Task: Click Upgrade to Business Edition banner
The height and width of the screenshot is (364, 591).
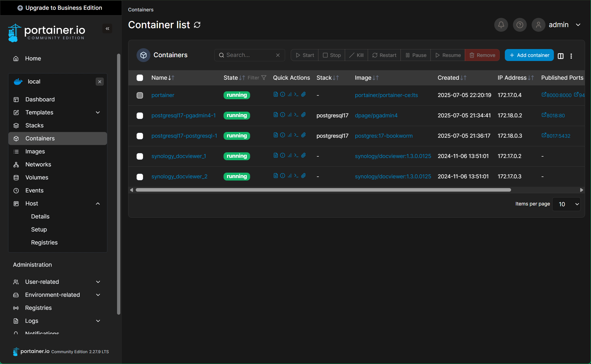Action: (x=61, y=8)
